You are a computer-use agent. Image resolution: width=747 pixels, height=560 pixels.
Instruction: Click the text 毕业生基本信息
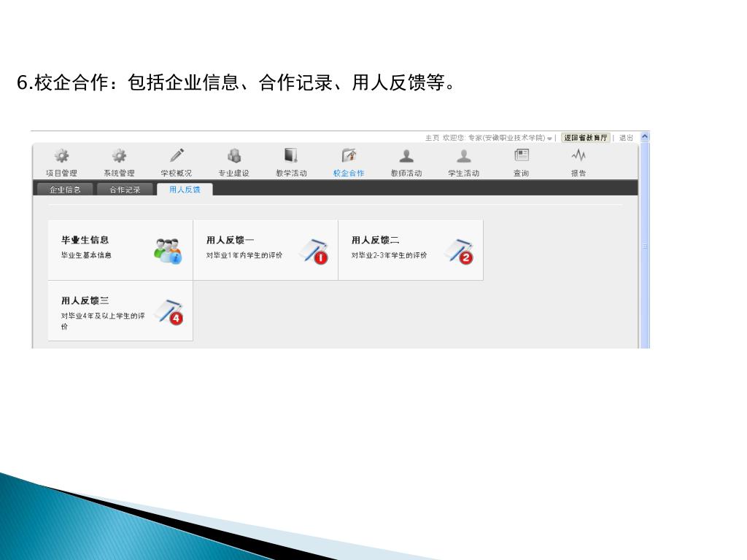(x=86, y=255)
